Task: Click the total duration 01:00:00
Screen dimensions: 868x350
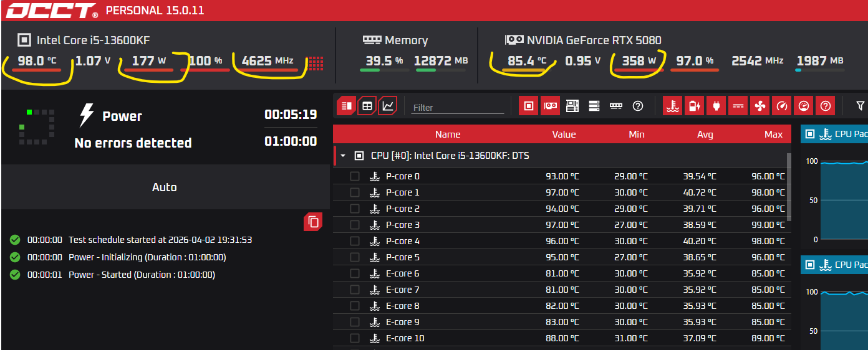Action: click(x=291, y=141)
